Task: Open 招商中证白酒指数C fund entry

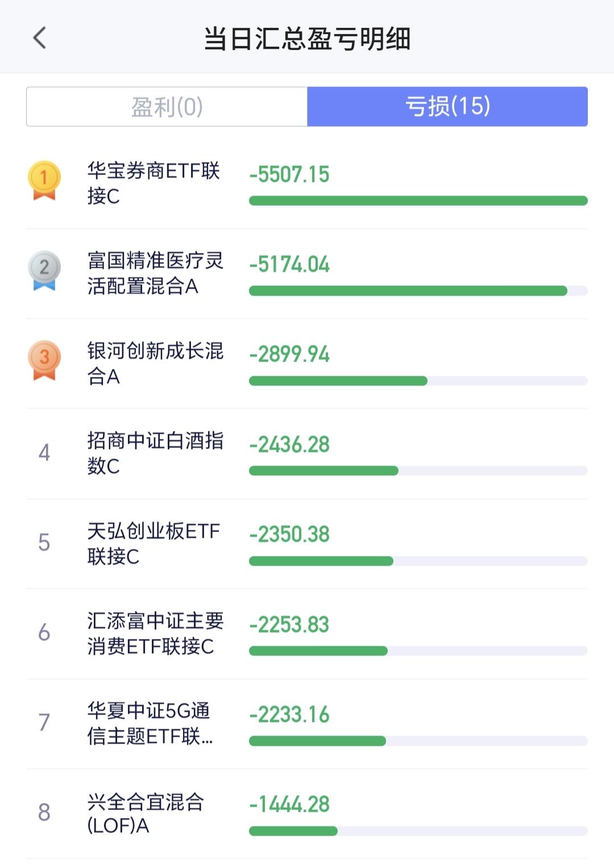Action: pos(307,454)
